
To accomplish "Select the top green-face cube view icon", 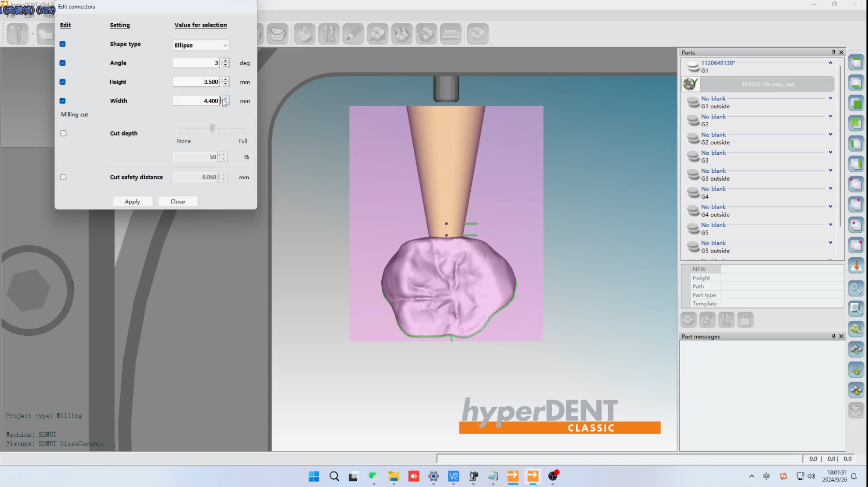I will (x=856, y=63).
